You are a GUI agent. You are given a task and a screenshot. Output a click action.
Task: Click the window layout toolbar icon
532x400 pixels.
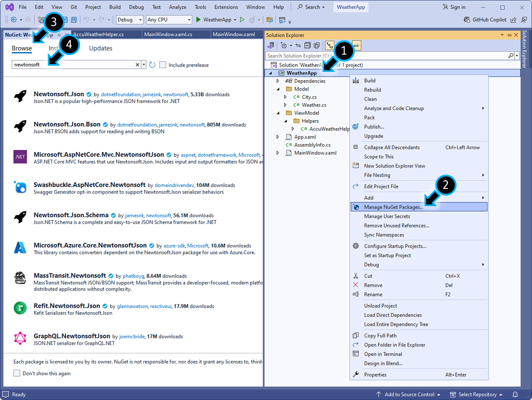coord(282,20)
